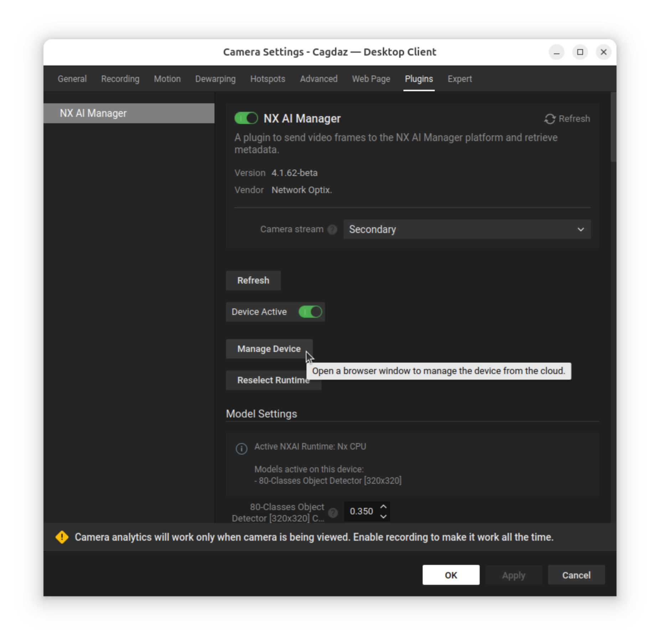Click the Camera stream help question icon

(x=332, y=230)
